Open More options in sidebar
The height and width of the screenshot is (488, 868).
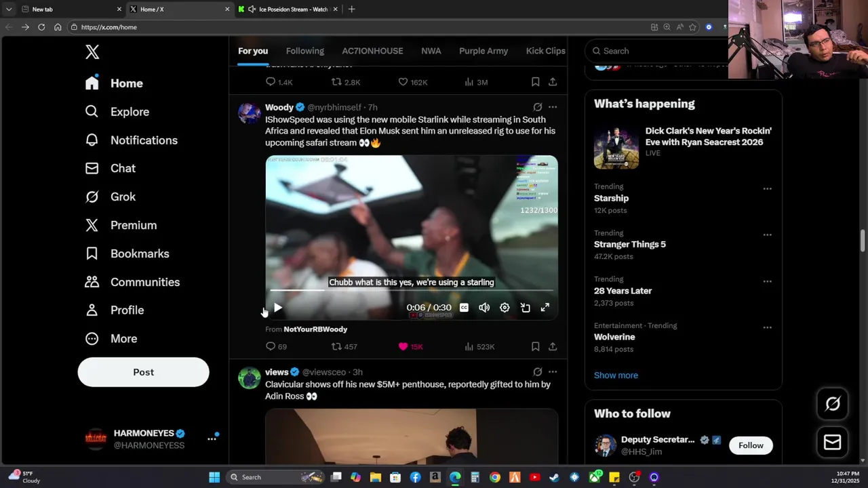(x=111, y=338)
